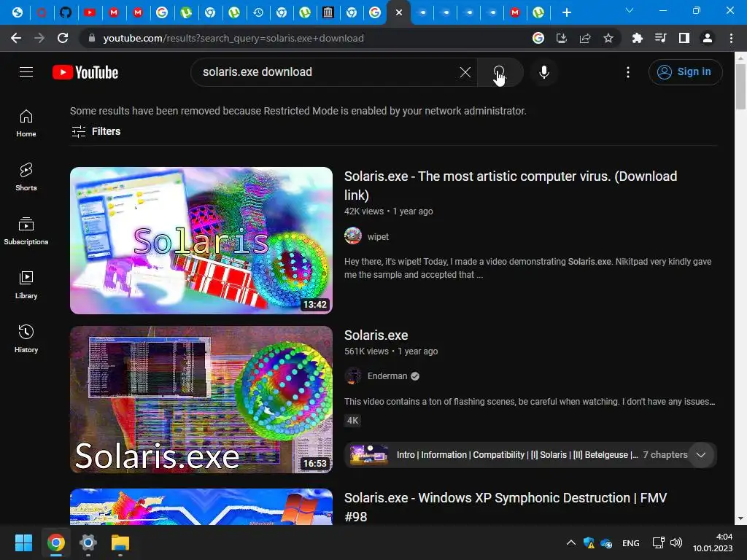Screen dimensions: 747x560
Task: Open volume control in tray
Action: 676,542
